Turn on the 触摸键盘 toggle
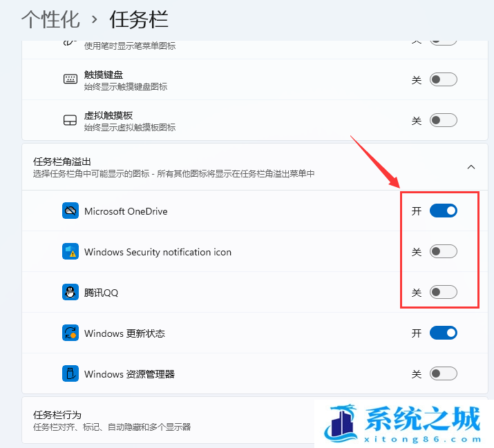The width and height of the screenshot is (494, 448). 444,79
